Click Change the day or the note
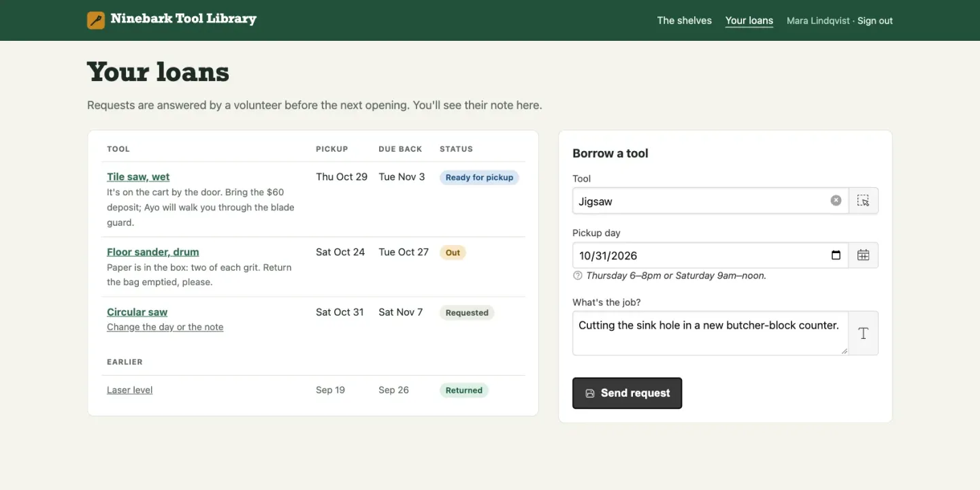This screenshot has width=980, height=490. pyautogui.click(x=165, y=327)
